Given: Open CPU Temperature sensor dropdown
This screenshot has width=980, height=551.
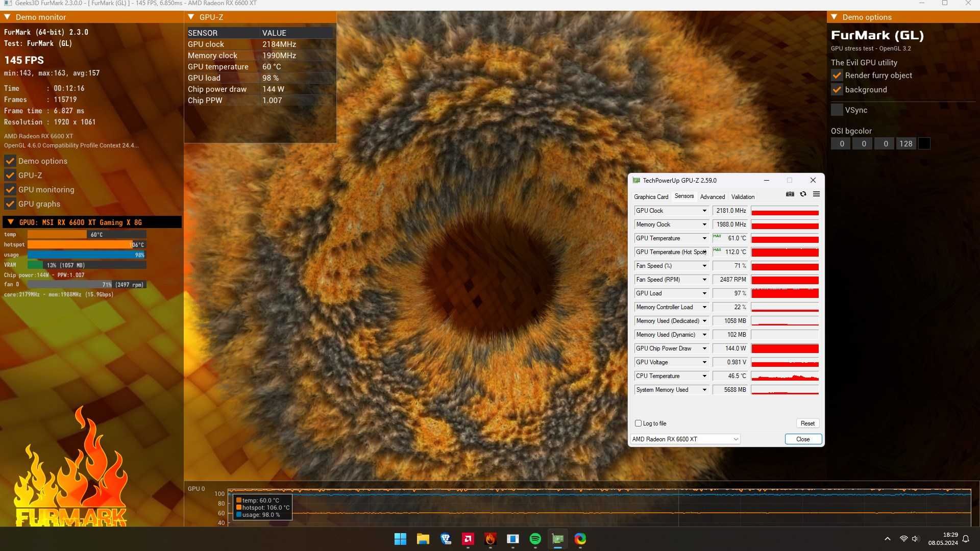Looking at the screenshot, I should click(x=704, y=376).
